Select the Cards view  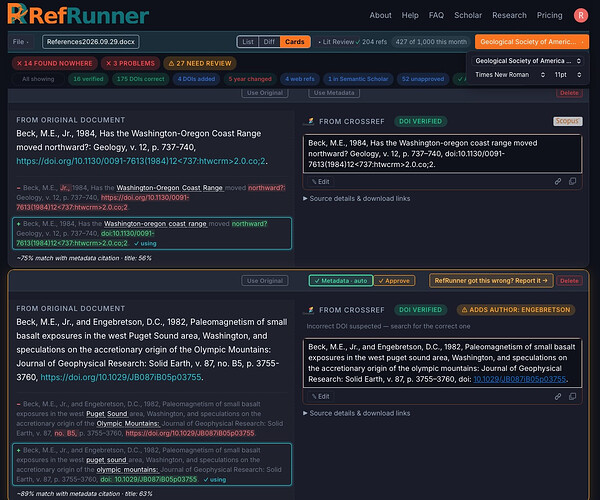(295, 42)
